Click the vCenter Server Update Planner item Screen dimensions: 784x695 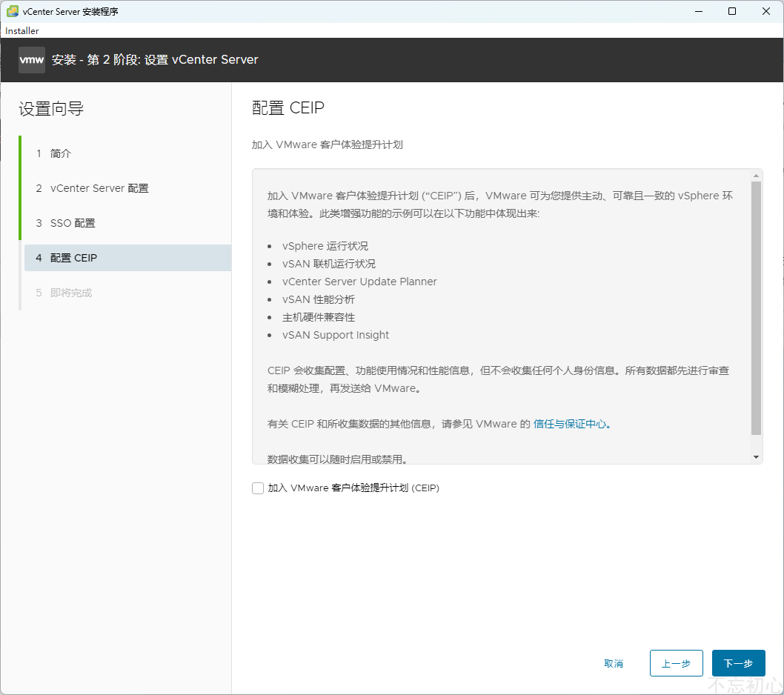[359, 282]
